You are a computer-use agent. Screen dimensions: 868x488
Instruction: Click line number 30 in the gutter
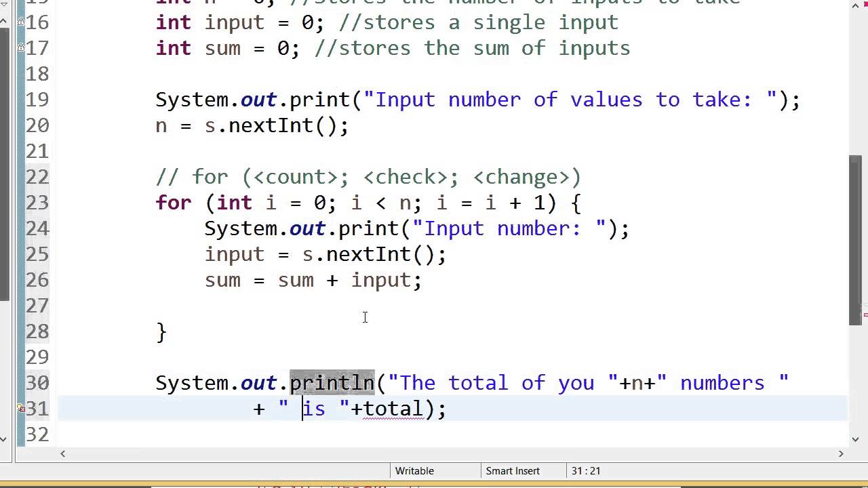[x=37, y=383]
